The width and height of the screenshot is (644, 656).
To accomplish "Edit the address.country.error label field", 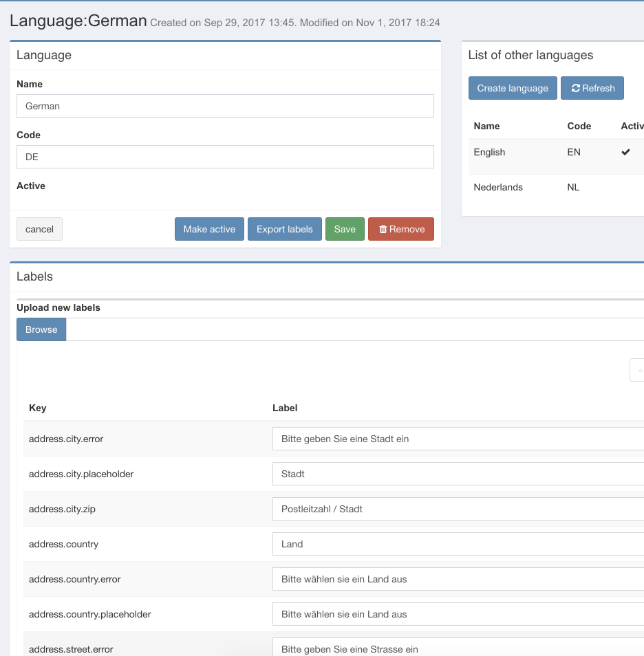I will click(x=458, y=580).
